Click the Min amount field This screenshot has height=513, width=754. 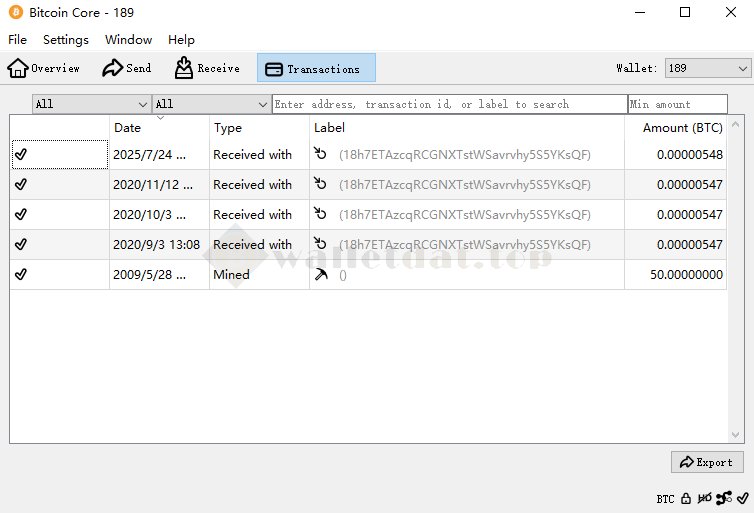677,104
